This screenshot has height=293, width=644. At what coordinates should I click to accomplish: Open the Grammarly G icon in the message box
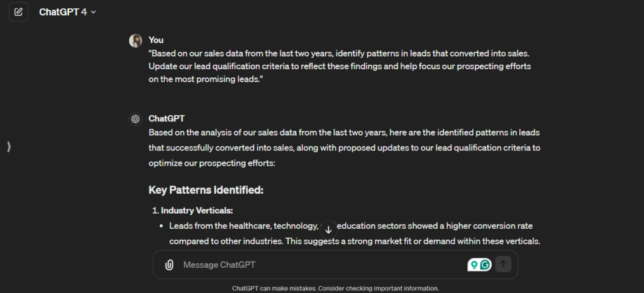pos(485,265)
